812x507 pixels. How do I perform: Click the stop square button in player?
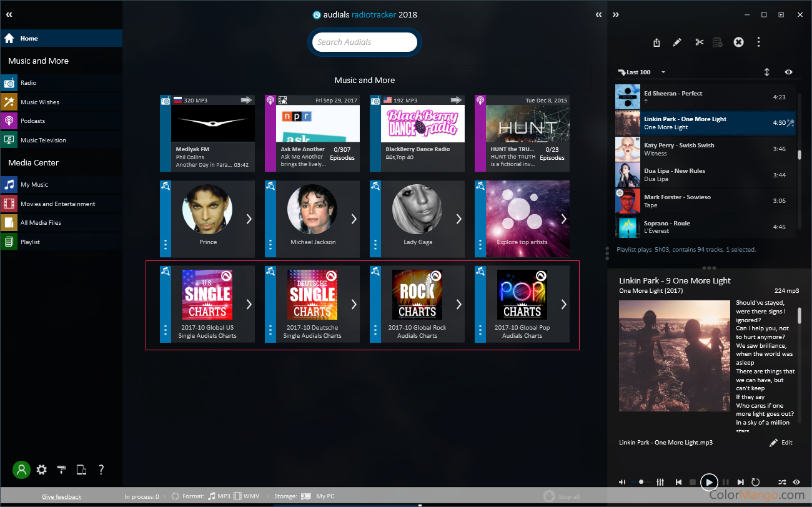pyautogui.click(x=692, y=482)
